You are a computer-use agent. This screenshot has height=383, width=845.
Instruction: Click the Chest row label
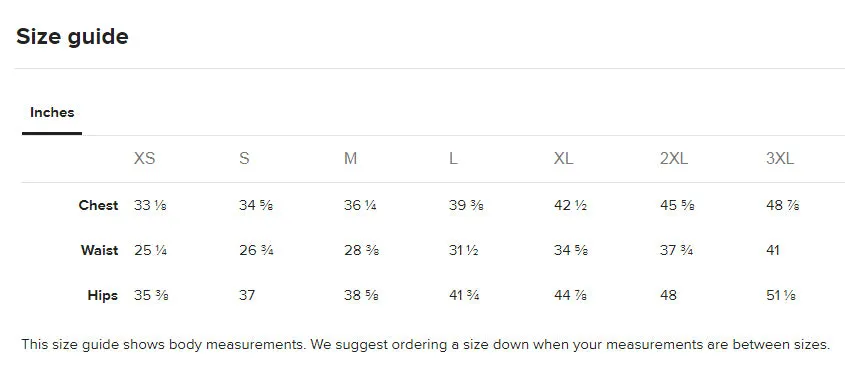point(98,205)
